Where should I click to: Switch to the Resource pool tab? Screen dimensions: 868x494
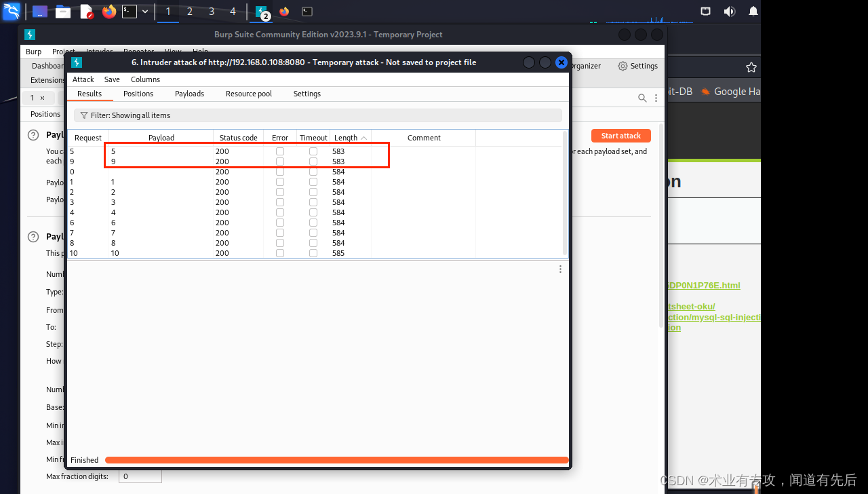pyautogui.click(x=249, y=94)
